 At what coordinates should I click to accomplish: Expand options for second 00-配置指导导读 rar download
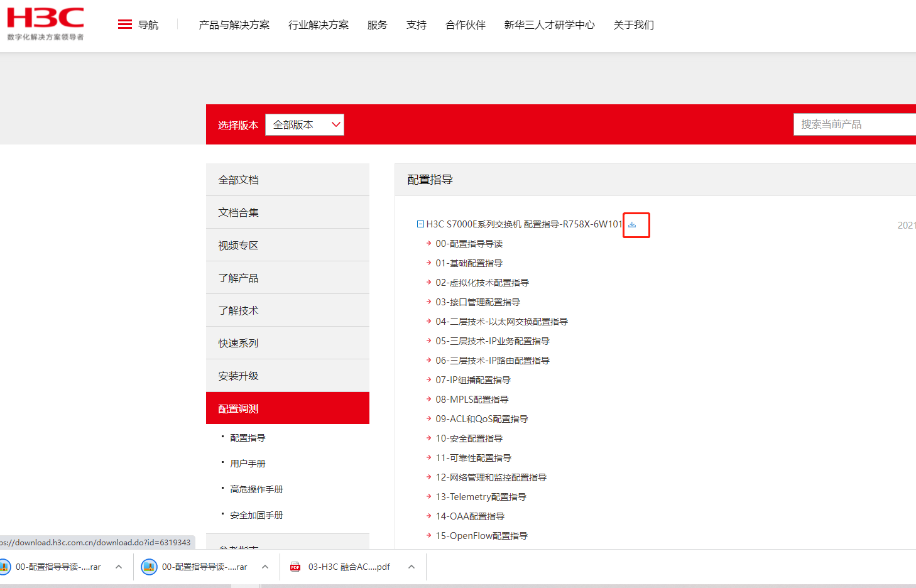coord(265,567)
